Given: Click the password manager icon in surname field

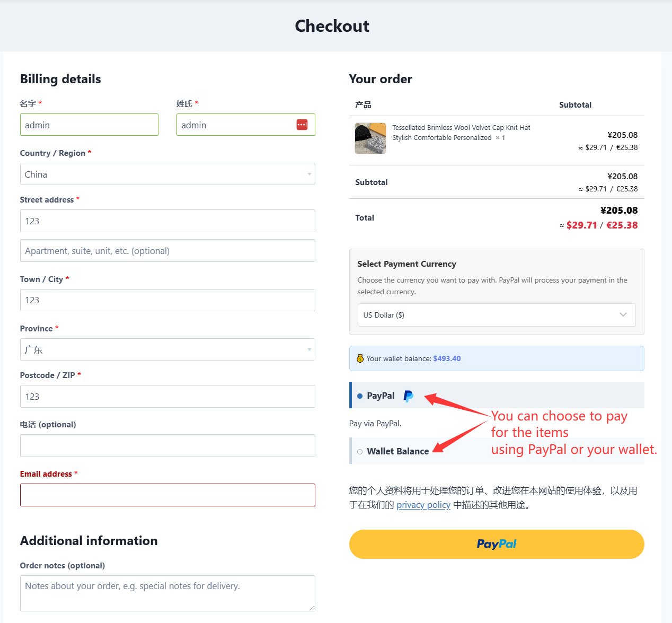Looking at the screenshot, I should pos(302,125).
